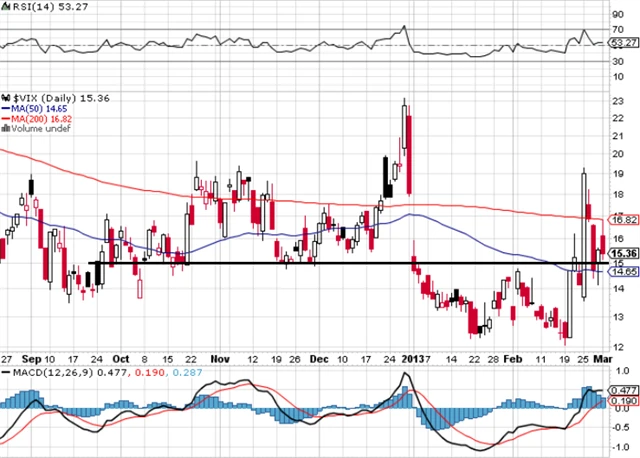This screenshot has width=640, height=458.
Task: Click the Oct label on the date axis
Action: click(120, 356)
